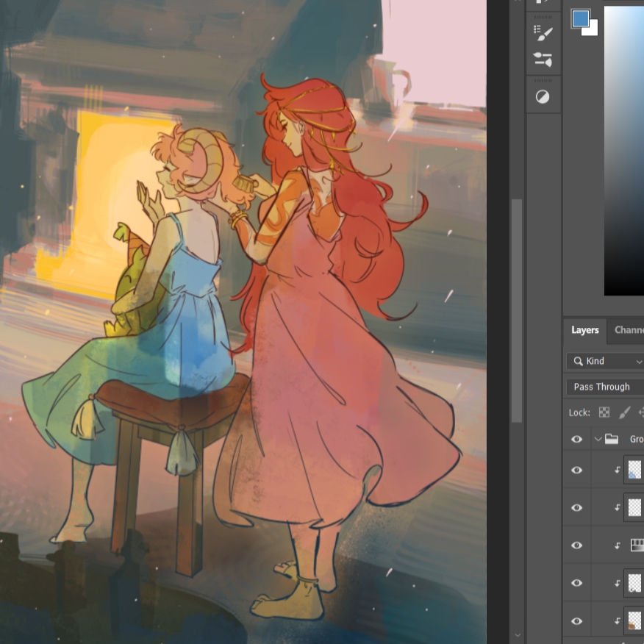Collapse the layer group with the chevron

tap(598, 439)
